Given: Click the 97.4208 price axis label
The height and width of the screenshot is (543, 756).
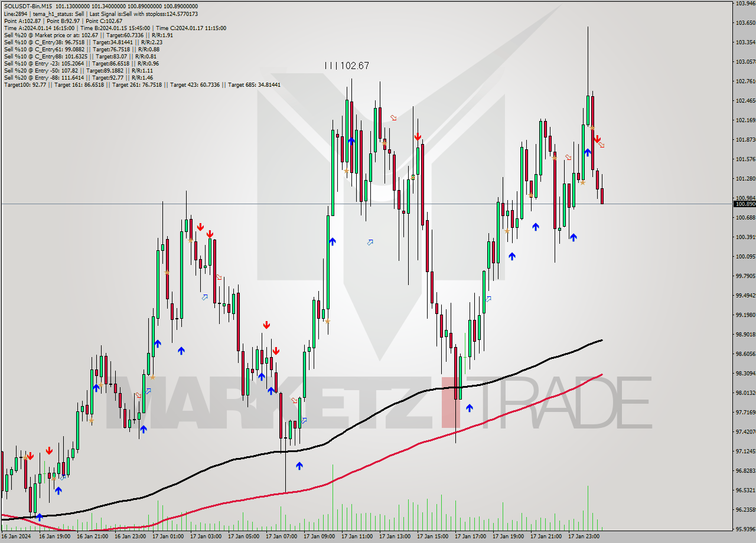Looking at the screenshot, I should 745,431.
